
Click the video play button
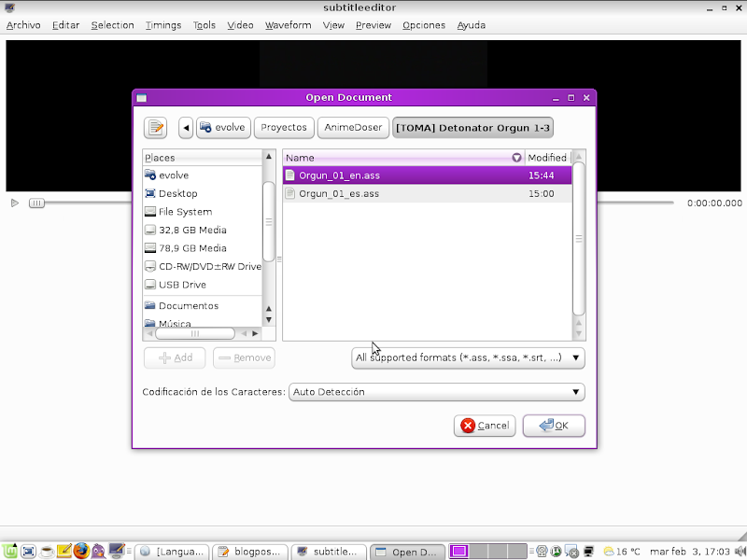point(15,203)
